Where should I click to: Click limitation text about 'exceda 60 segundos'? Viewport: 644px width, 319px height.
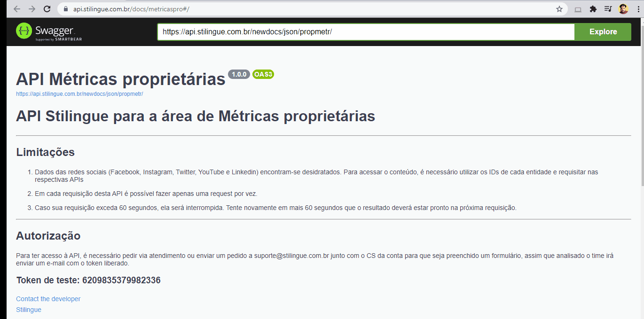point(275,208)
